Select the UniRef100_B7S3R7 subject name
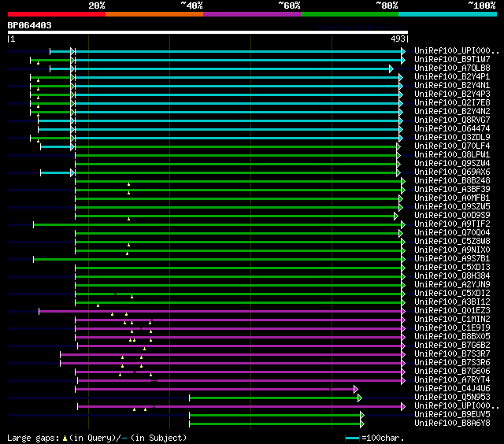The image size is (504, 444). [x=452, y=354]
